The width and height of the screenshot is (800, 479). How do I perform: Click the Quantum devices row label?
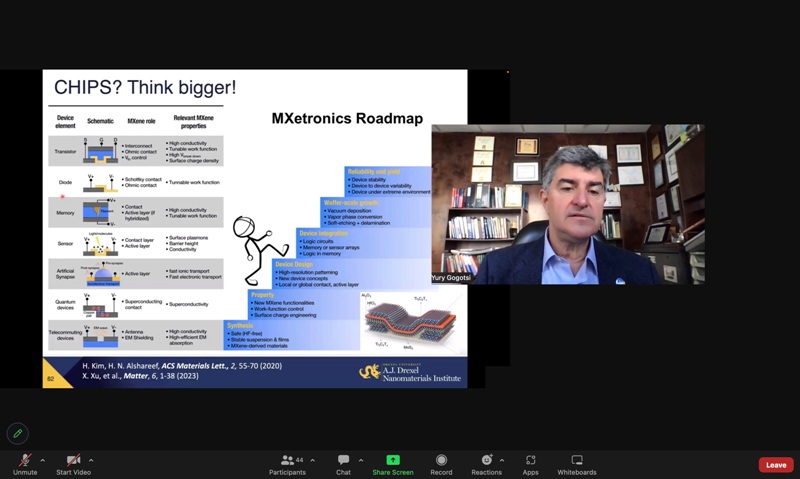coord(65,305)
